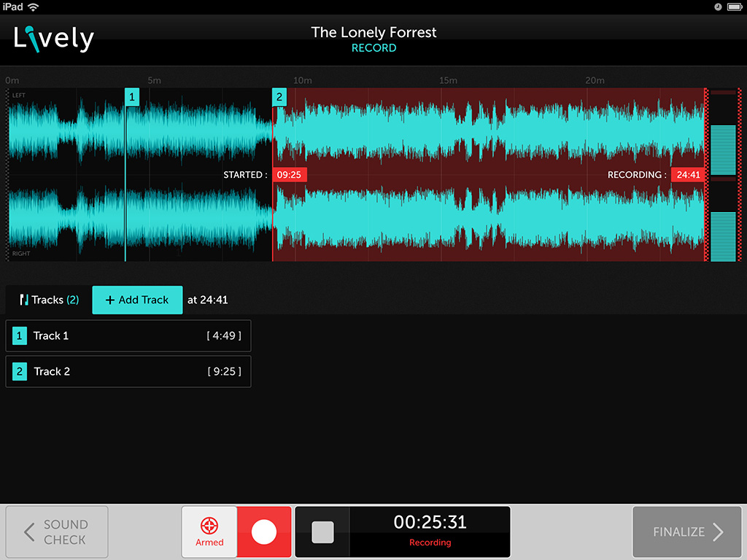Go back to Sound Check
The image size is (747, 560).
point(57,532)
